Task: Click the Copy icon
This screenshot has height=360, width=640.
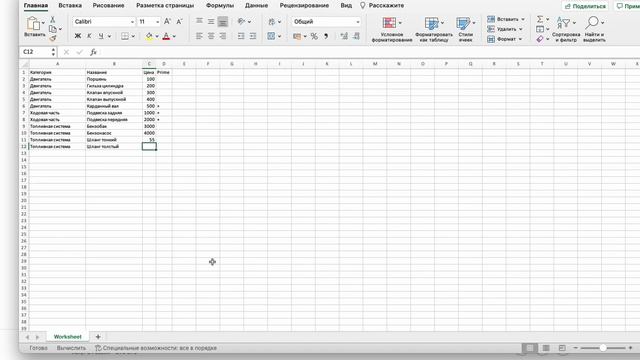Action: point(53,29)
